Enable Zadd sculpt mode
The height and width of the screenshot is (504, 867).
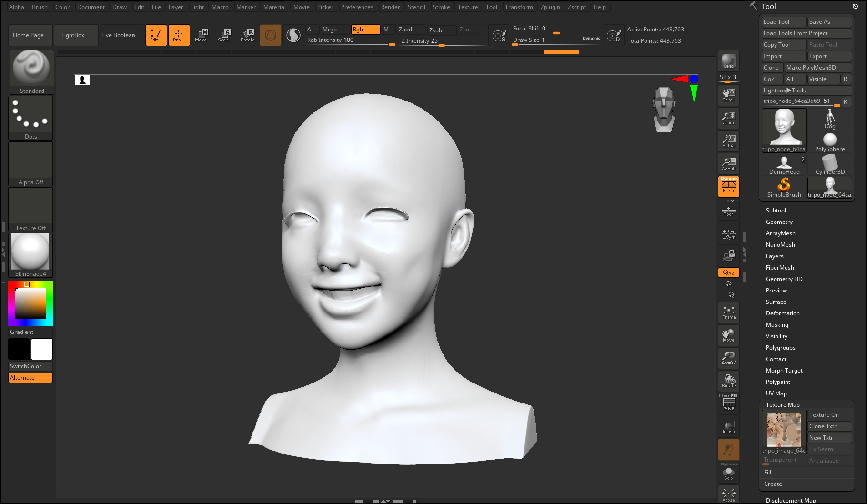click(411, 30)
